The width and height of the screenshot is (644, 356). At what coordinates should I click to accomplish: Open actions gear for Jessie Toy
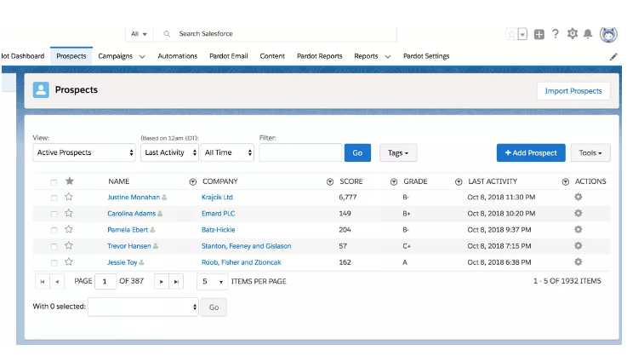(578, 261)
